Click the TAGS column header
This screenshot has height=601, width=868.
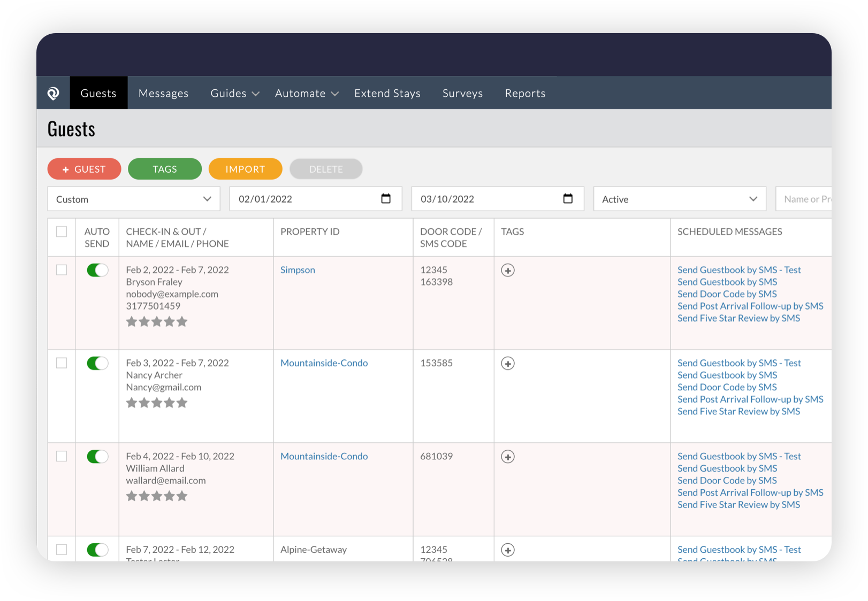click(513, 232)
